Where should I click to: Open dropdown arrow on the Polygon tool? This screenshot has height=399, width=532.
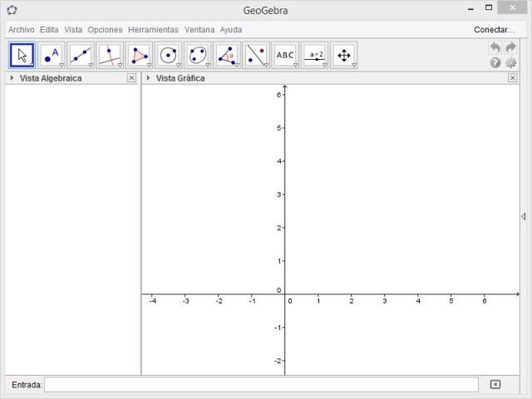(149, 65)
